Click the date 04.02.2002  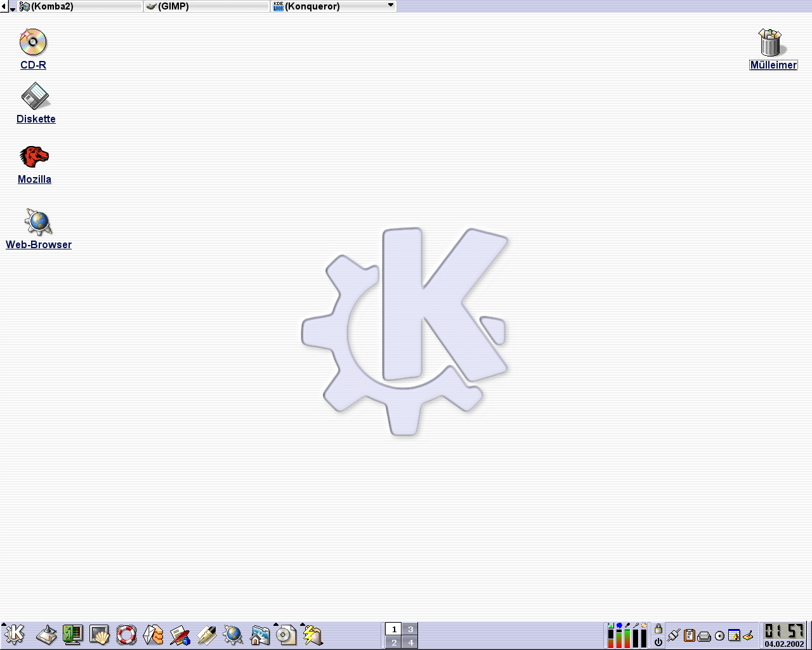784,644
